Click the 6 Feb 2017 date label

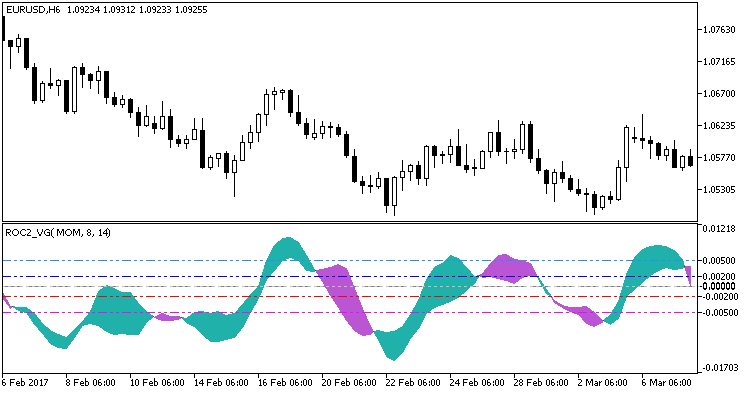click(25, 383)
